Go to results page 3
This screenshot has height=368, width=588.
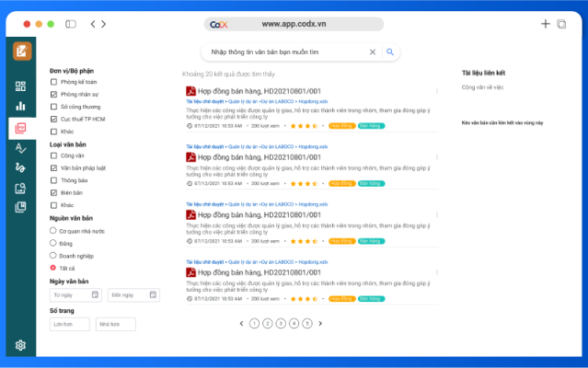point(281,324)
